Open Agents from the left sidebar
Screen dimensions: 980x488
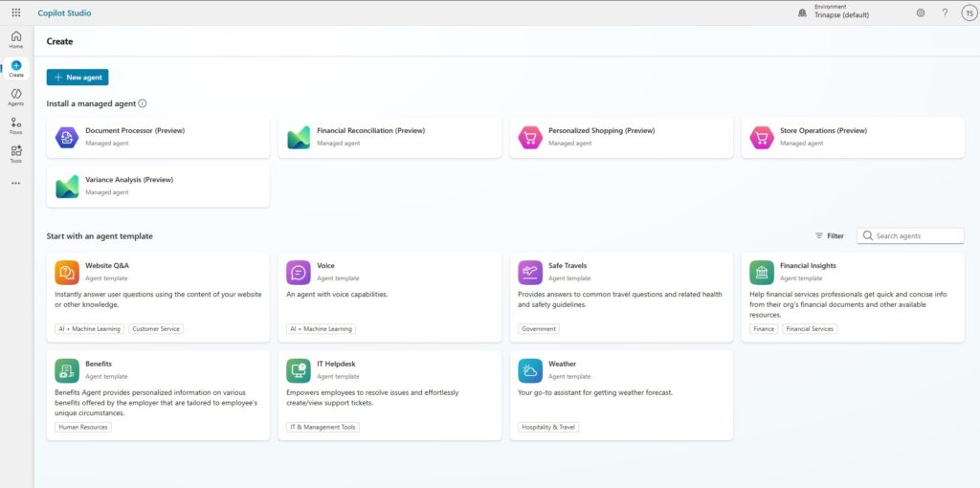coord(15,97)
